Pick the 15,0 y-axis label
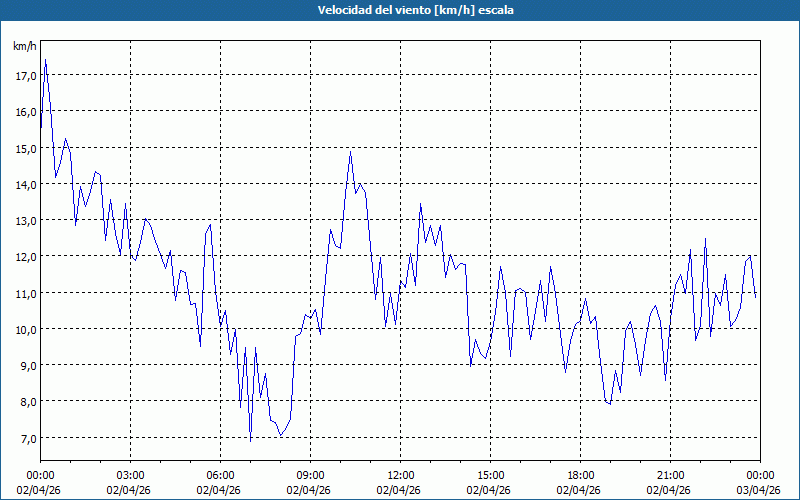 [25, 148]
